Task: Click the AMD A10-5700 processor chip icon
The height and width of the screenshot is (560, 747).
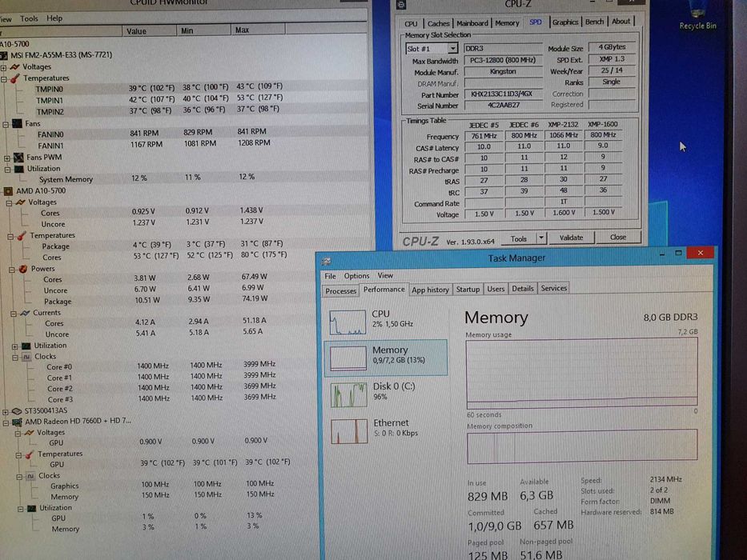Action: (x=8, y=191)
